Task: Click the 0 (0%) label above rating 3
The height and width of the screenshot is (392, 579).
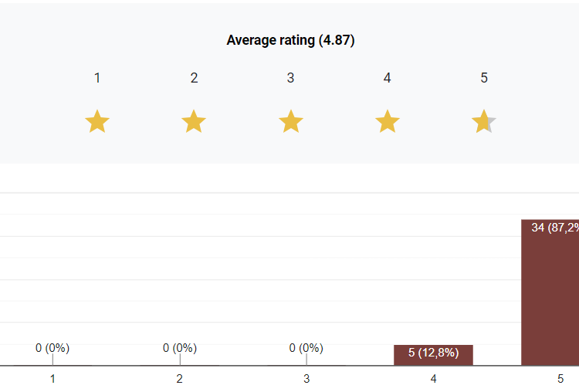Action: pyautogui.click(x=306, y=348)
